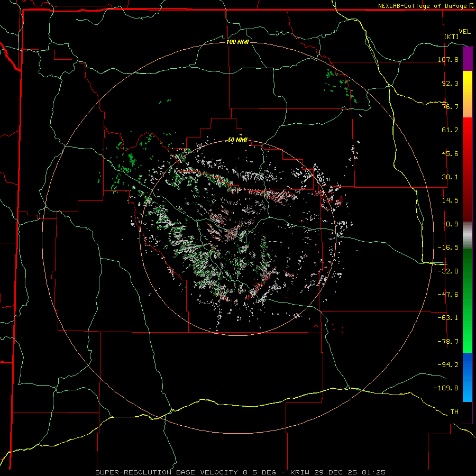This screenshot has height=476, width=476.
Task: Click the [KT] units label
Action: pos(452,36)
